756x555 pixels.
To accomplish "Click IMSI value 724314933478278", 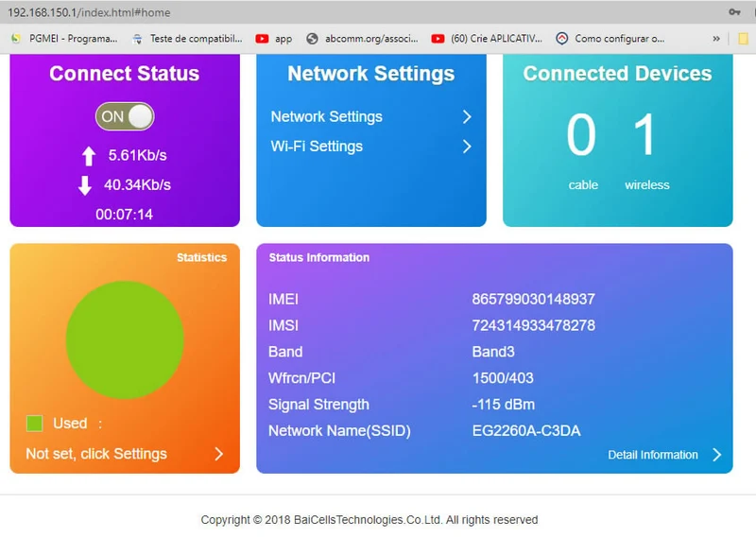I will pyautogui.click(x=533, y=325).
